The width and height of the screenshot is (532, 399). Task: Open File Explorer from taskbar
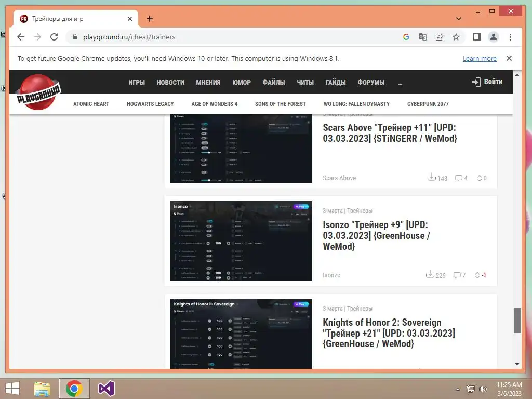click(x=42, y=389)
